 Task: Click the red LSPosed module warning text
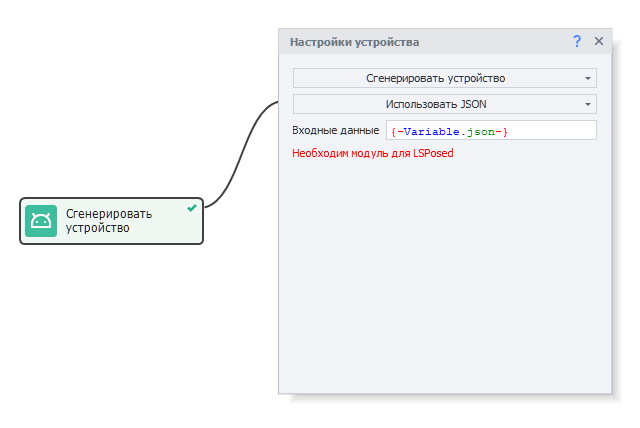tap(373, 154)
